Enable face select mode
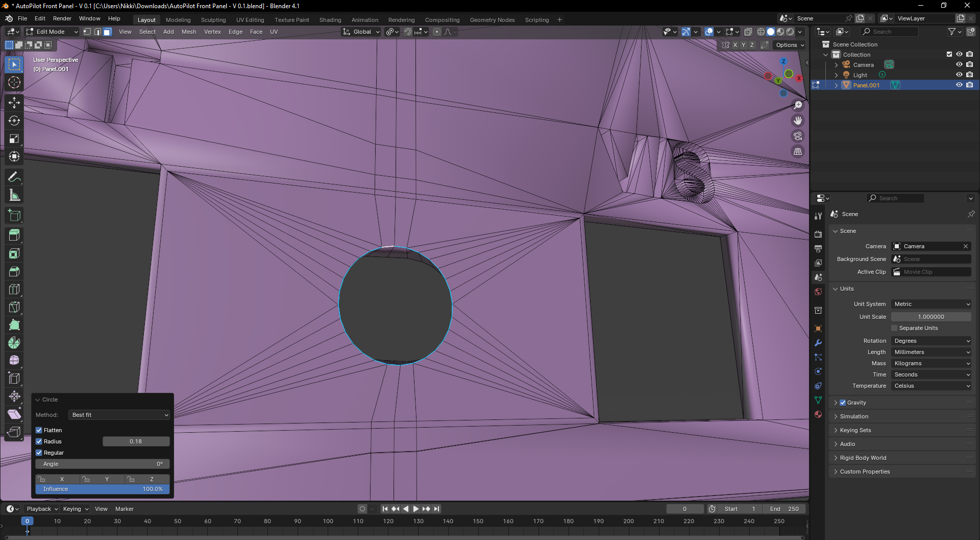This screenshot has height=540, width=980. (x=107, y=32)
